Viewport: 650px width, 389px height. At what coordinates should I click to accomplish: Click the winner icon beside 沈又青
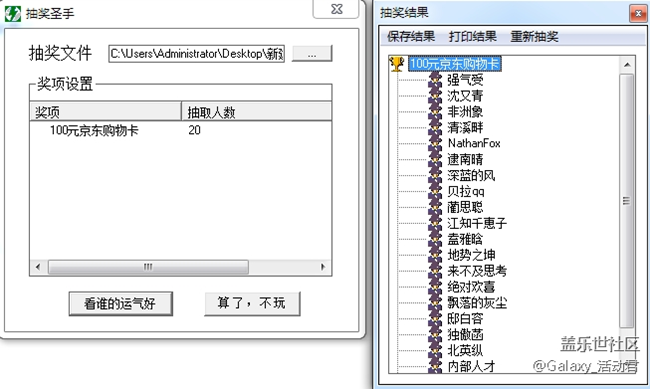[x=435, y=96]
